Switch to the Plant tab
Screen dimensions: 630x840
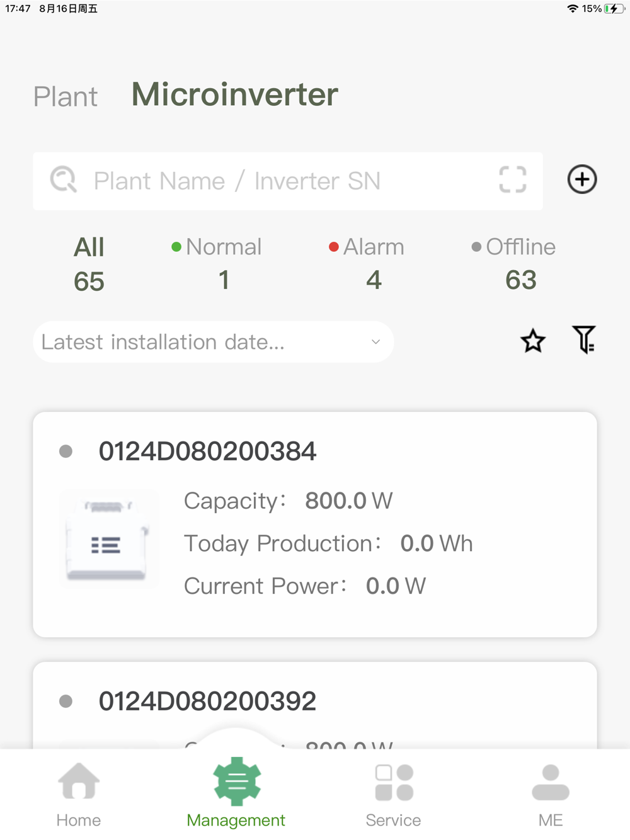[x=66, y=97]
